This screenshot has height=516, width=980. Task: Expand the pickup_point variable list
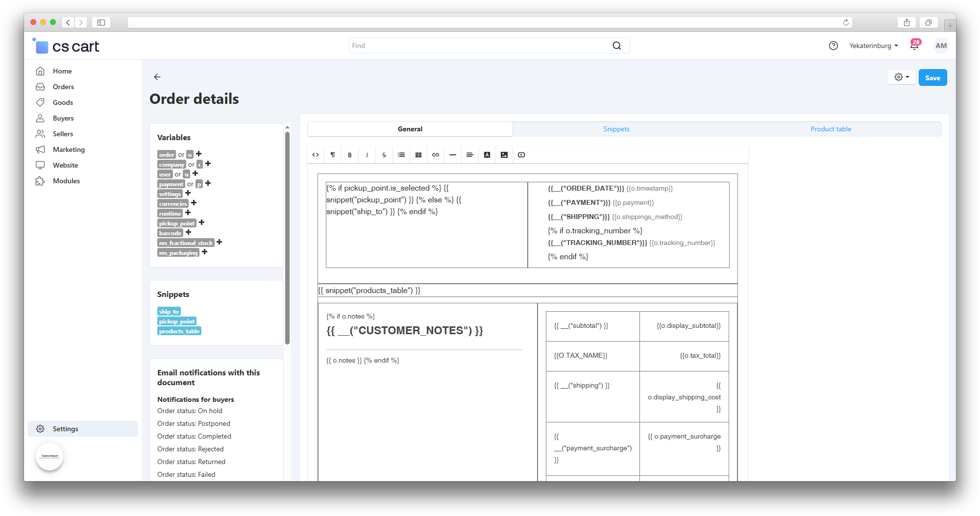point(201,222)
